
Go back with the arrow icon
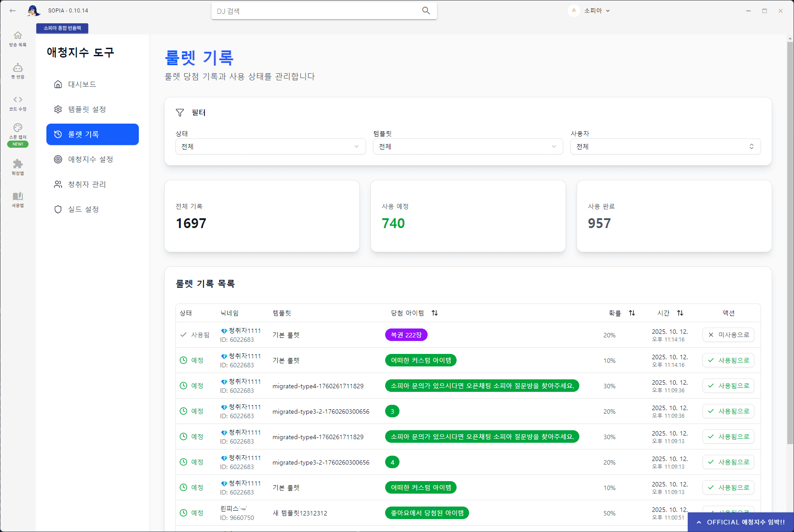[x=12, y=11]
